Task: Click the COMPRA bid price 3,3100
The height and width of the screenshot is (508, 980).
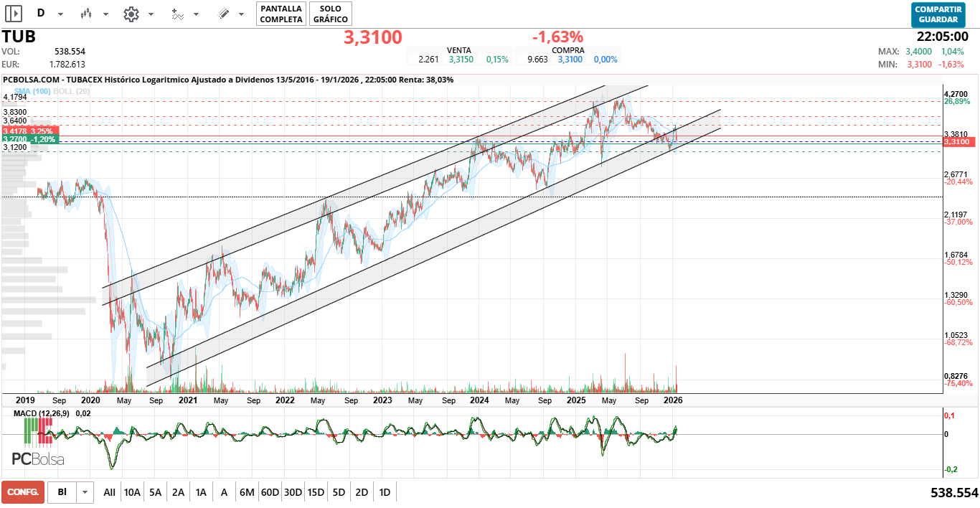Action: coord(570,60)
